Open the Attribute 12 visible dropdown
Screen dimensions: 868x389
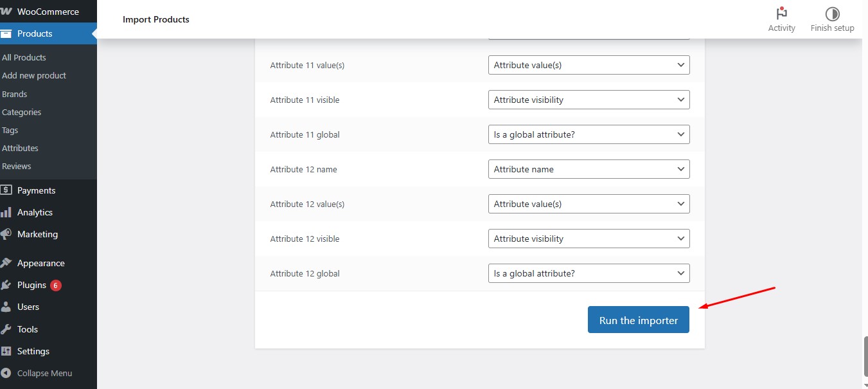tap(589, 239)
